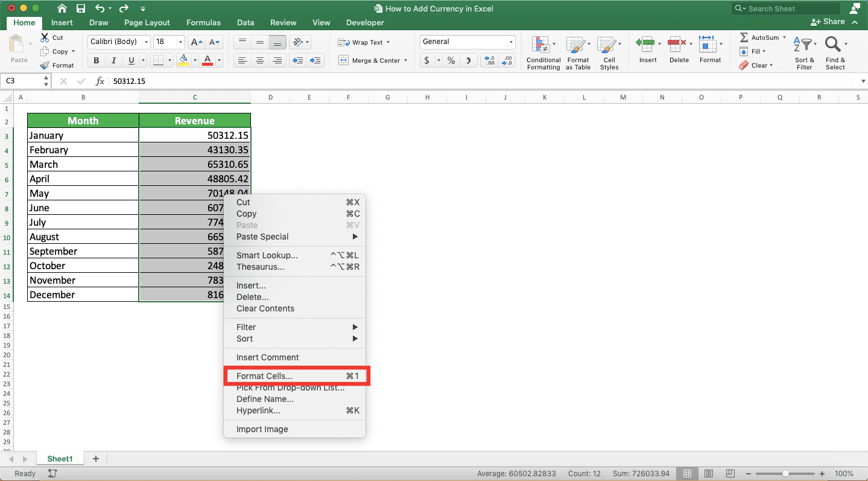868x481 pixels.
Task: Click the Share button
Action: point(828,22)
